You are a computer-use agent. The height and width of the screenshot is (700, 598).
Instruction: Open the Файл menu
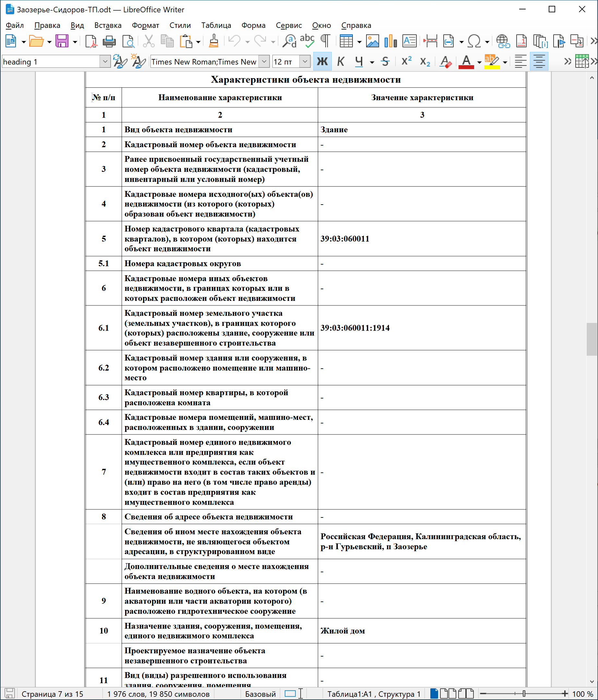[15, 25]
